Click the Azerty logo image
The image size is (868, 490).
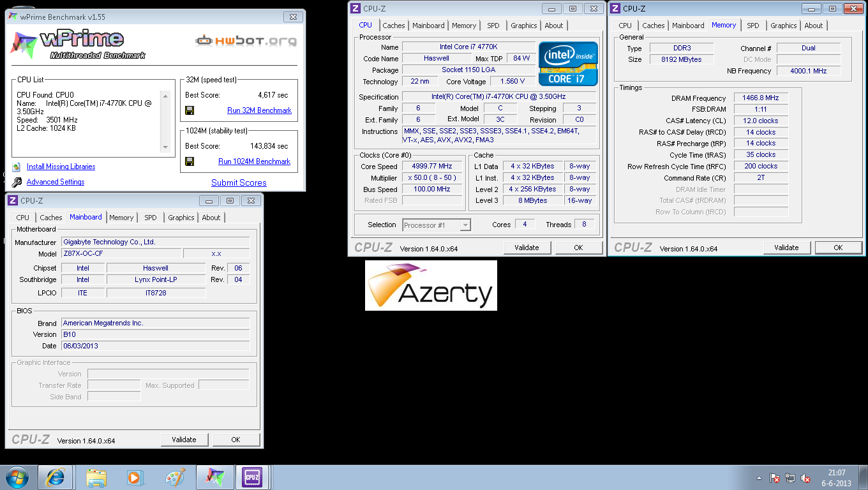(431, 286)
